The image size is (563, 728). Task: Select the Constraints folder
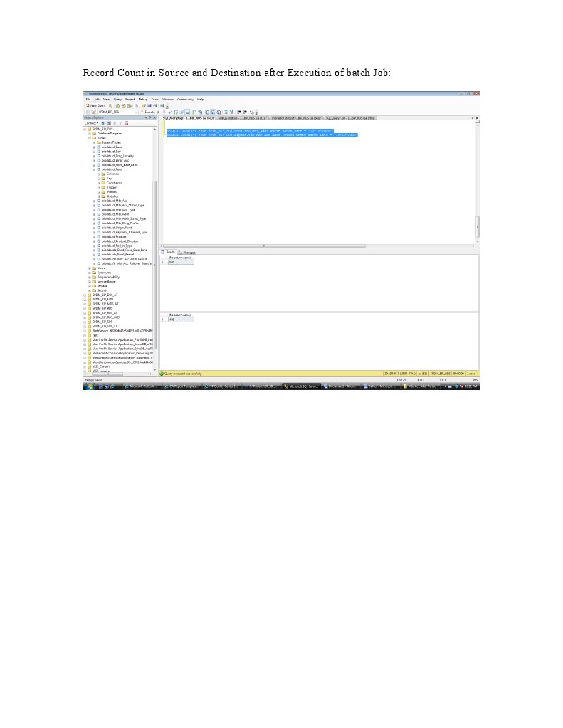tap(115, 183)
